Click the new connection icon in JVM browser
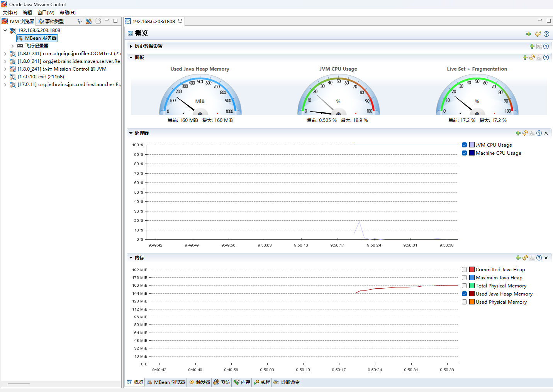This screenshot has height=392, width=553. click(89, 21)
